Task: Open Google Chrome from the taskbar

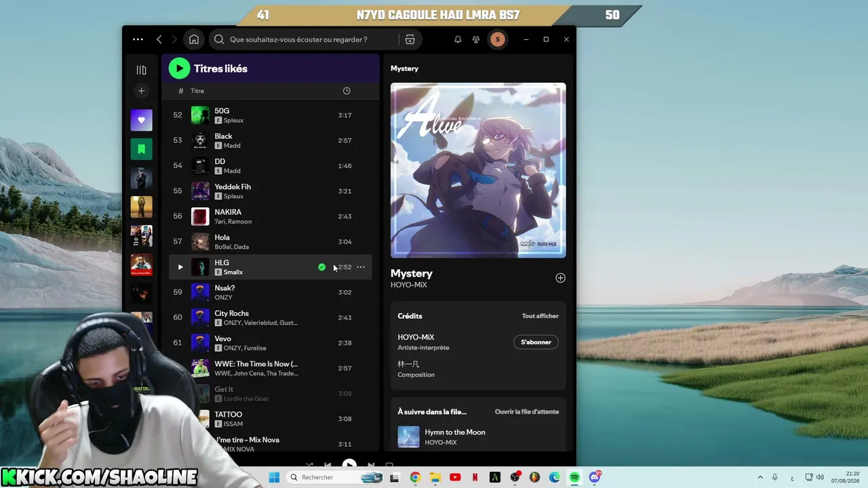Action: tap(415, 477)
